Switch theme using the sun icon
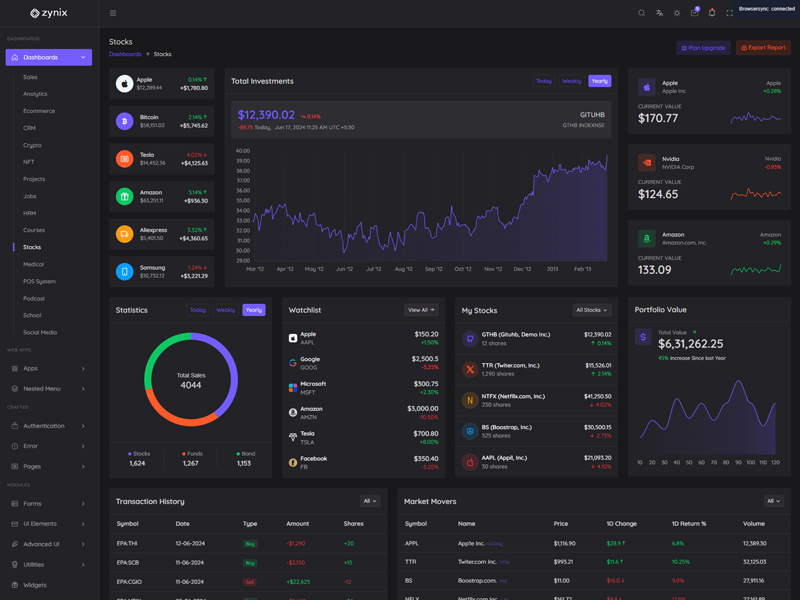800x600 pixels. pyautogui.click(x=677, y=13)
